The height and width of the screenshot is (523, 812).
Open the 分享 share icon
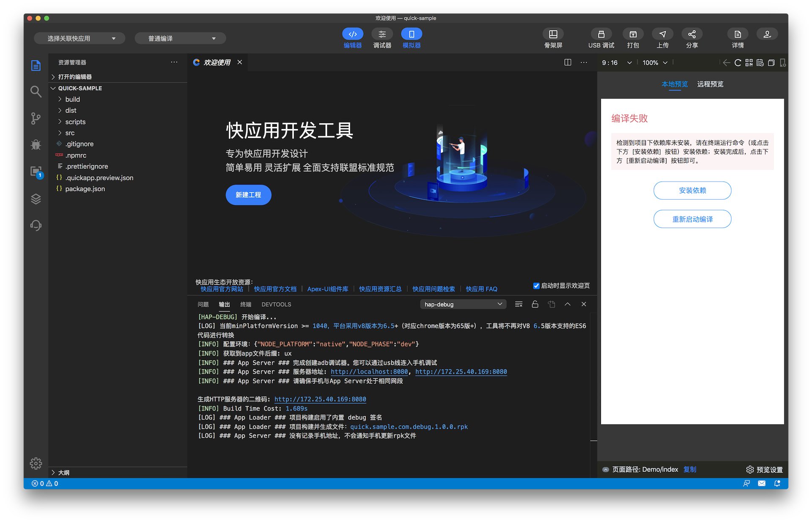point(691,34)
